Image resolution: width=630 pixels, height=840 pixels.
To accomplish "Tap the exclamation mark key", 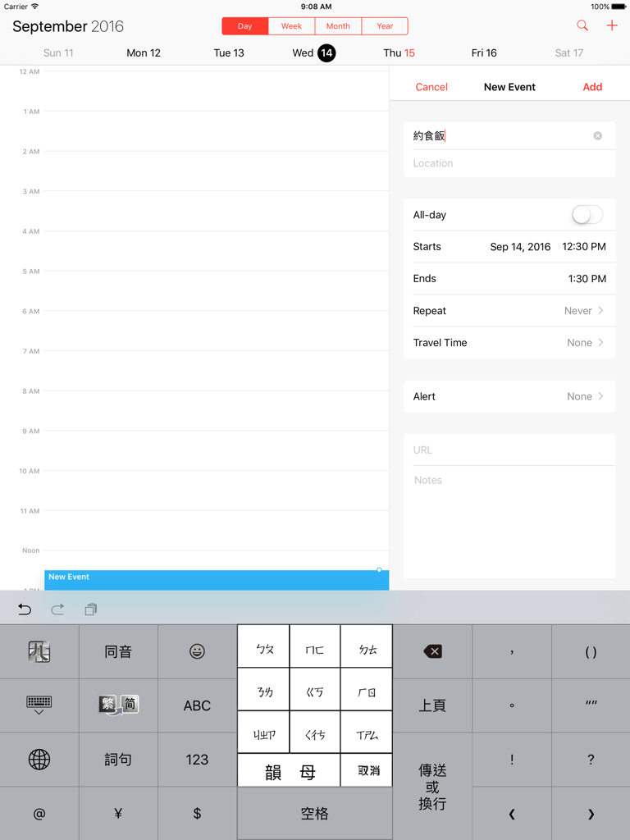I will coord(512,759).
